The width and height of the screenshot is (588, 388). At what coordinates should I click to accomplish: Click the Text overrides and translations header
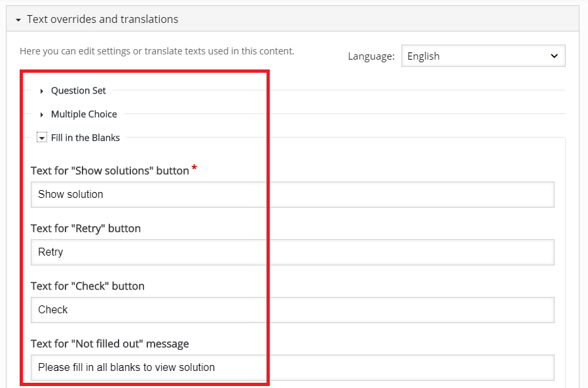click(x=293, y=19)
